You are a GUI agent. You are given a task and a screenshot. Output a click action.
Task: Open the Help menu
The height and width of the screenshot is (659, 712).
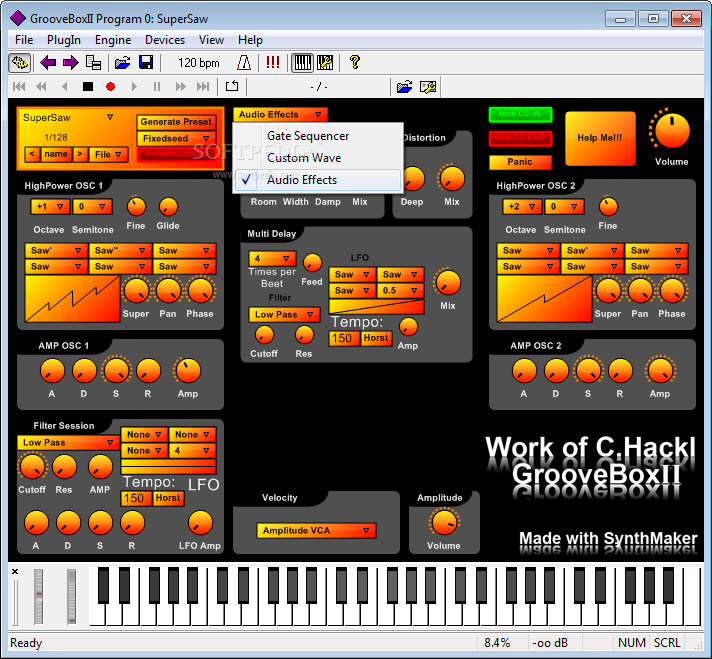(250, 40)
